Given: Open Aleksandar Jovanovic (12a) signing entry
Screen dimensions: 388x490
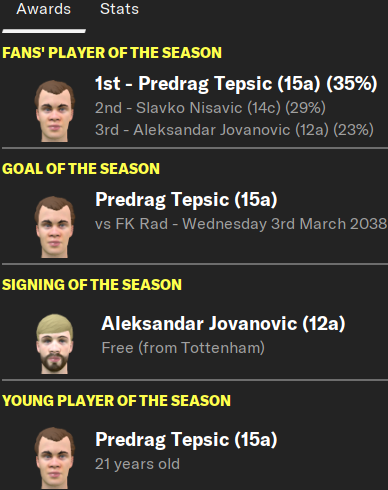Looking at the screenshot, I should 223,324.
